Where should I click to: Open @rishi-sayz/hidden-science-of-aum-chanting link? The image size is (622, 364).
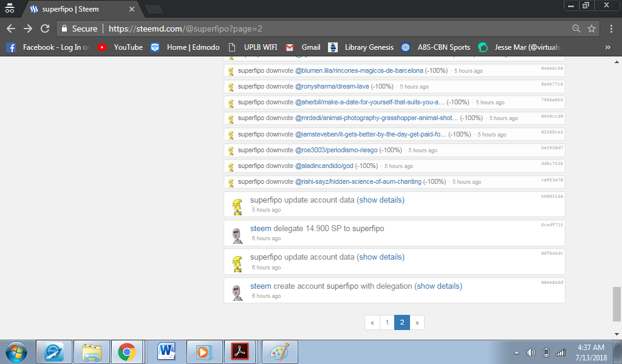(358, 182)
